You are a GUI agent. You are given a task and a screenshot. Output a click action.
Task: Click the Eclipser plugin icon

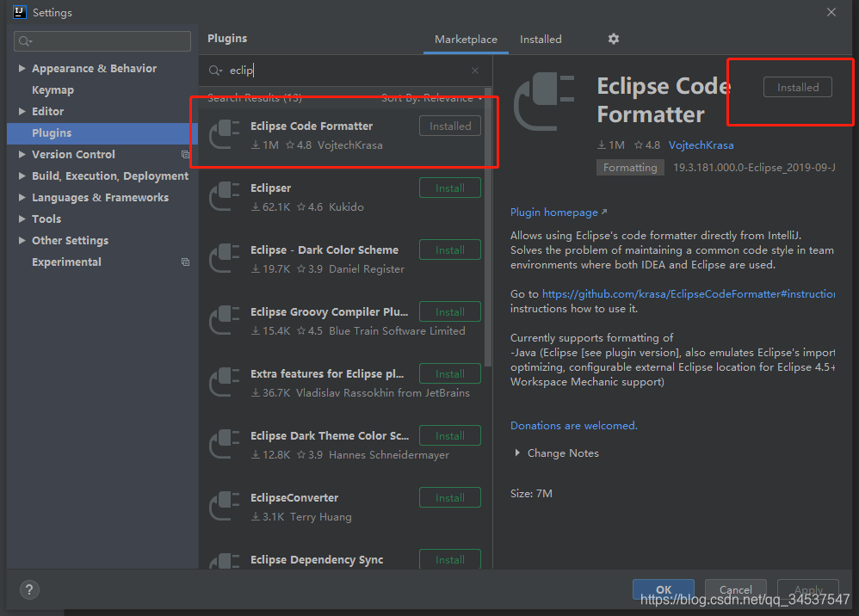click(225, 196)
